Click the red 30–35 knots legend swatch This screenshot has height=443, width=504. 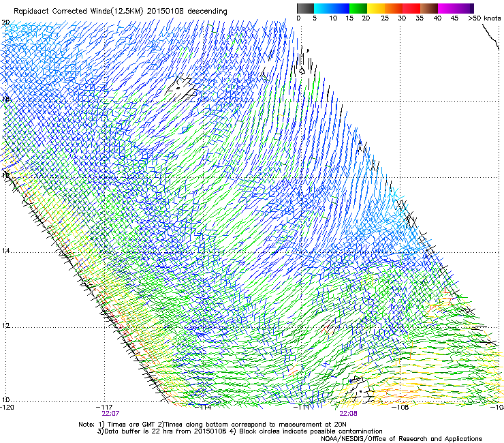click(411, 8)
